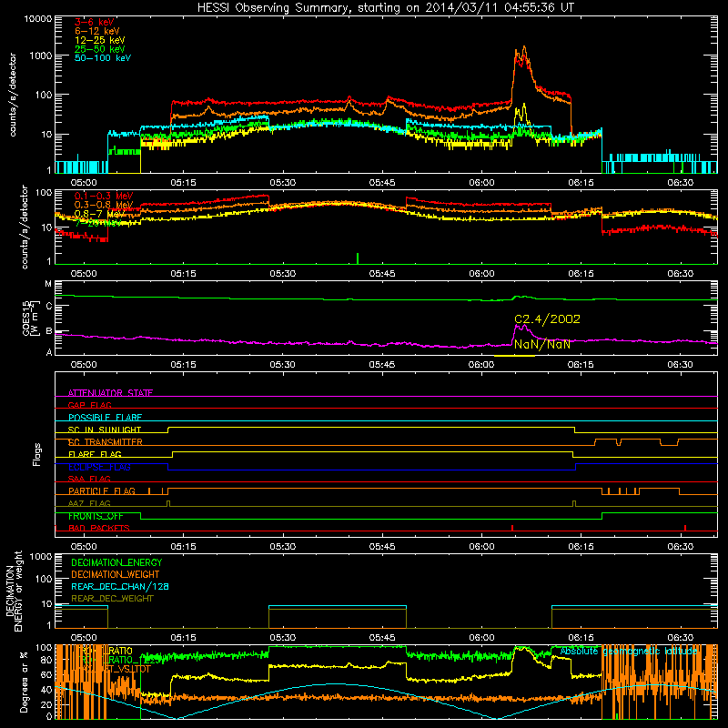Click the yellow flare-interval bar below GOES plot
Viewport: 728px width, 728px height.
tap(514, 356)
